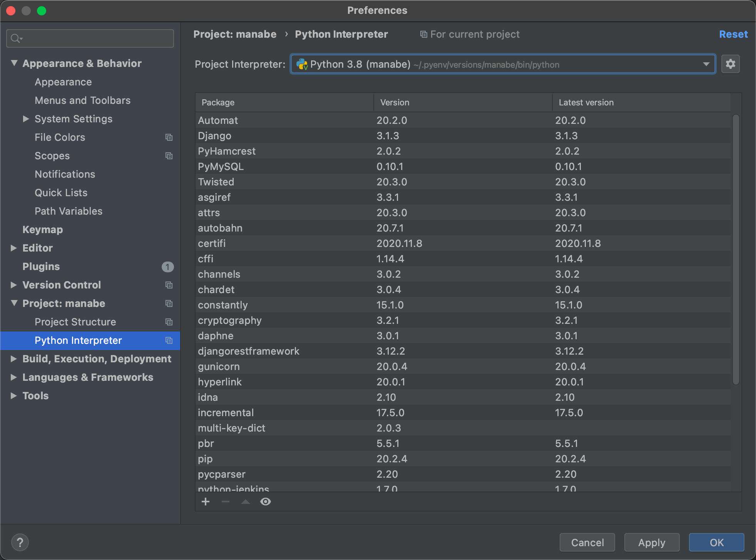Toggle show early releases eye icon

[x=266, y=502]
